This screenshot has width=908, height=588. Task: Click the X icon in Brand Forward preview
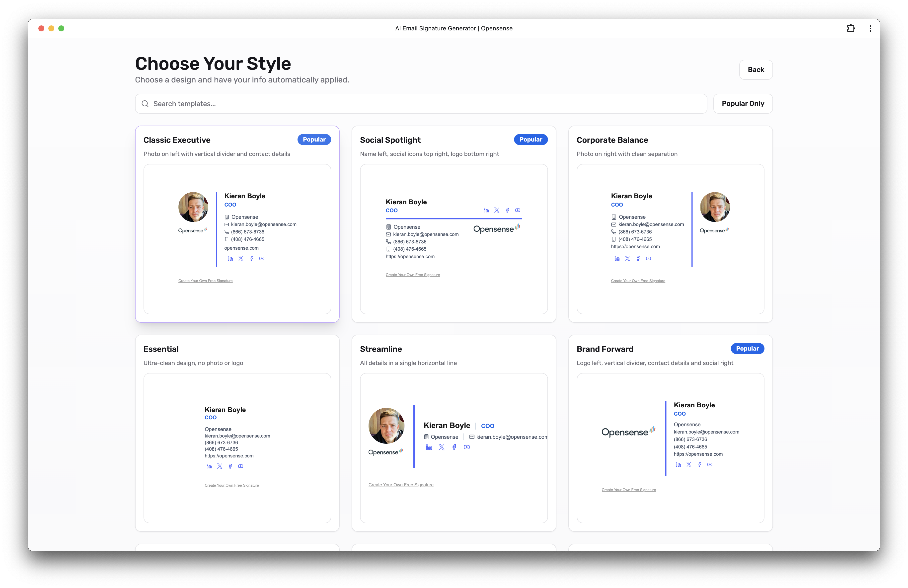pyautogui.click(x=689, y=465)
